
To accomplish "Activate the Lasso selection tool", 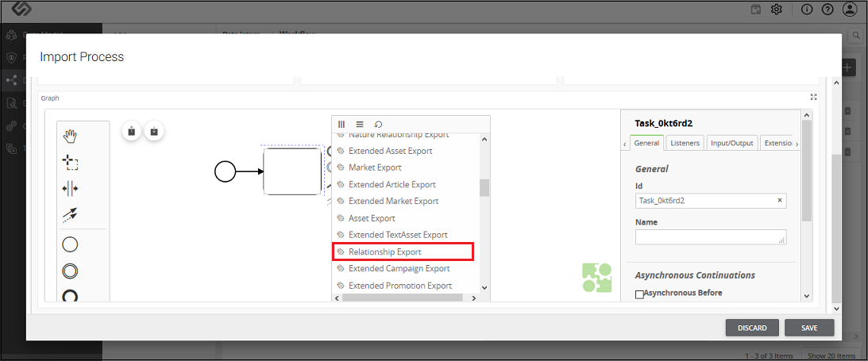I will 70,162.
